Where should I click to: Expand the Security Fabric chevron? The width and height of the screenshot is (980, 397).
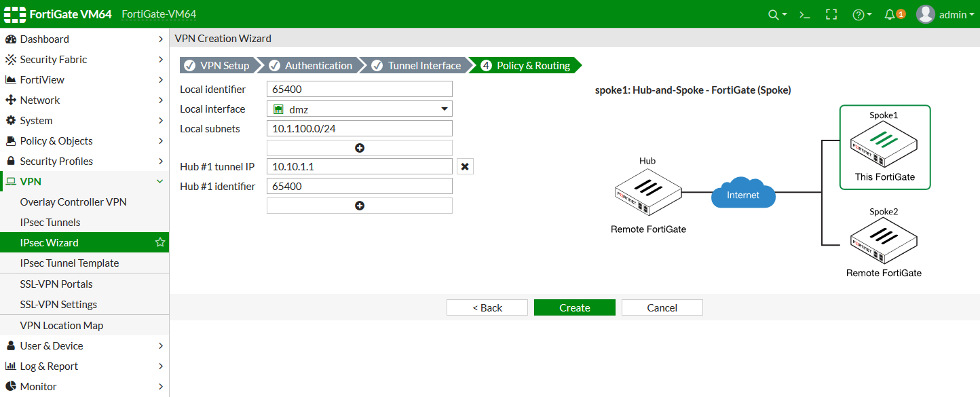pos(161,60)
